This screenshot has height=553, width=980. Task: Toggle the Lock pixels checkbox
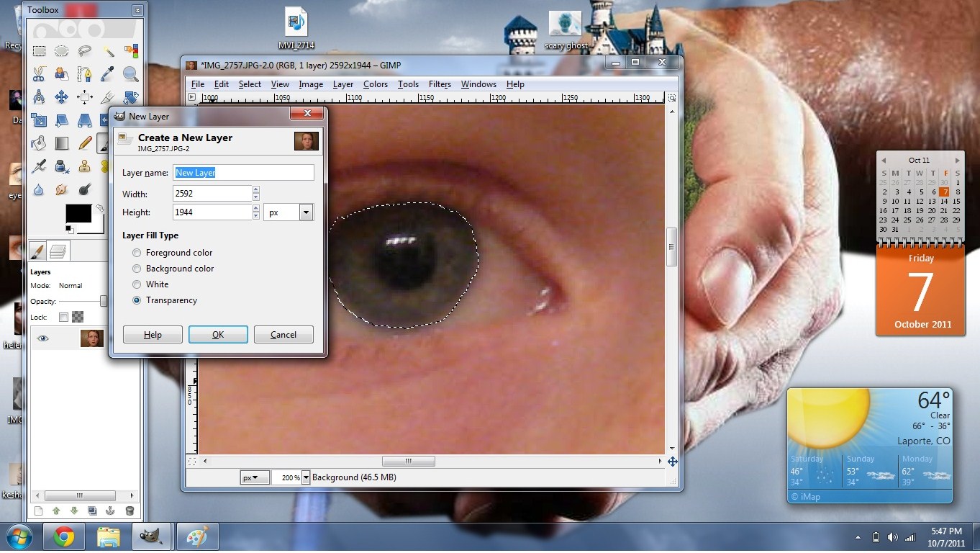[63, 317]
